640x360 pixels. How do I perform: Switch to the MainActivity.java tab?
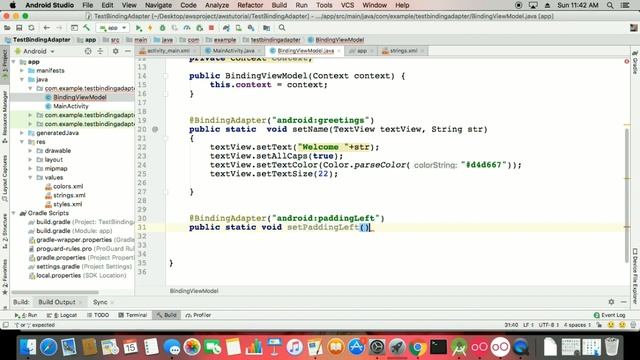[x=233, y=51]
